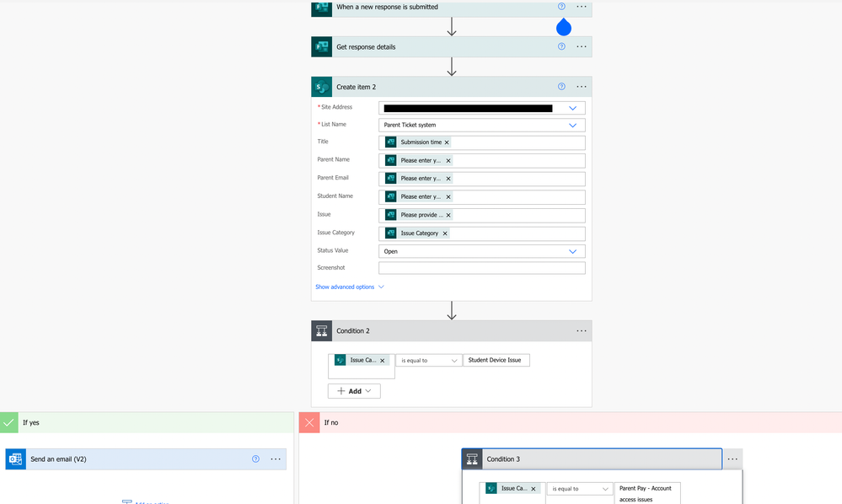Expand the Status Value dropdown
This screenshot has height=504, width=842.
[x=572, y=251]
